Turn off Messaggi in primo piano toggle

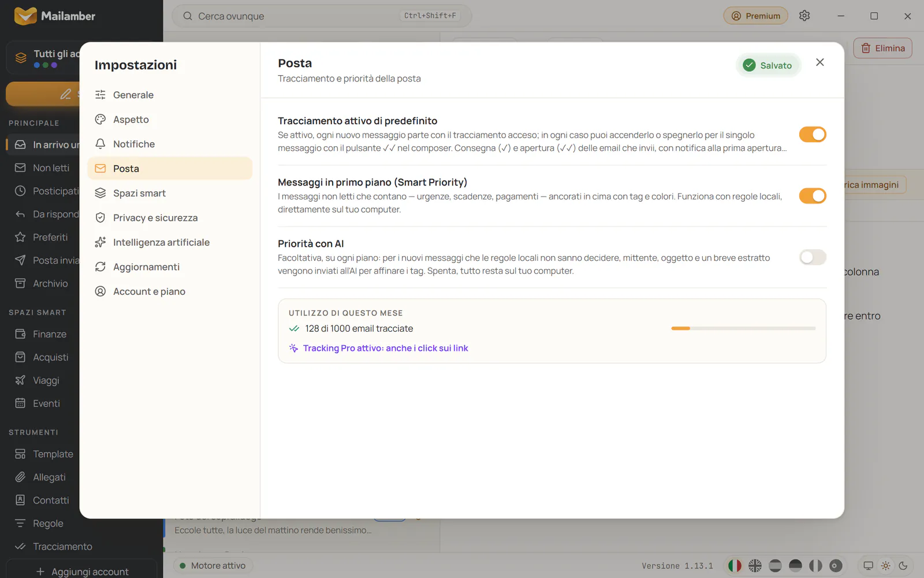coord(813,196)
